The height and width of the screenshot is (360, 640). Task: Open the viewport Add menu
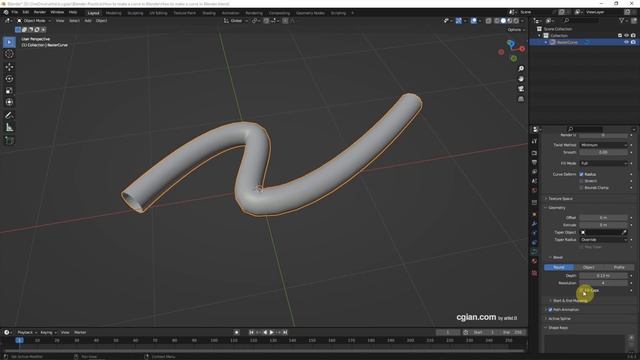[x=88, y=21]
